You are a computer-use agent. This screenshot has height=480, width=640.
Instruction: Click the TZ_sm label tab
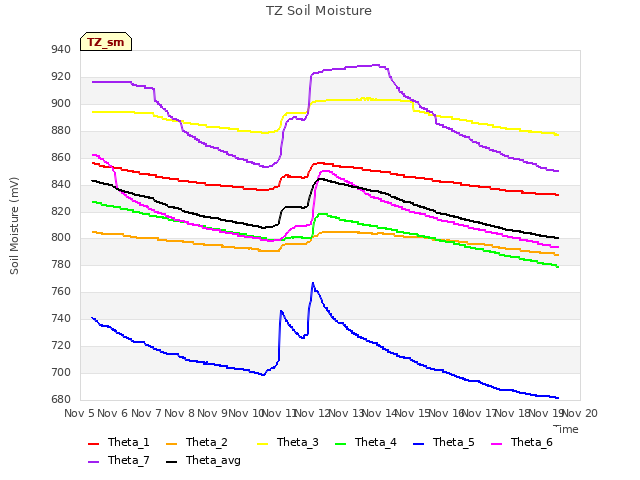[106, 42]
